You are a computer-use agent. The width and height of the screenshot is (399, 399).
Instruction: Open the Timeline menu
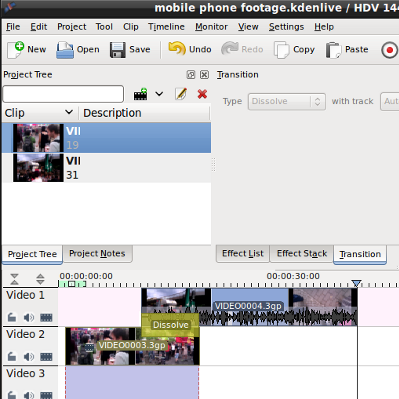tap(166, 27)
